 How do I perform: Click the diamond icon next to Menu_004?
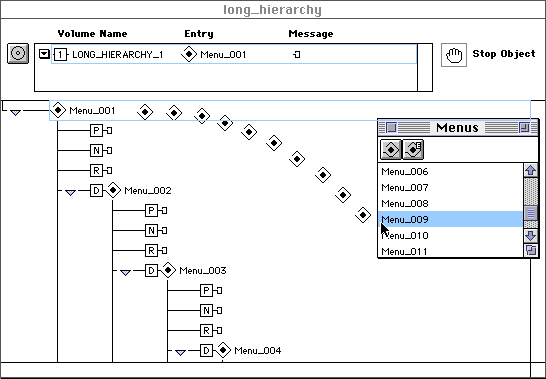tap(223, 350)
